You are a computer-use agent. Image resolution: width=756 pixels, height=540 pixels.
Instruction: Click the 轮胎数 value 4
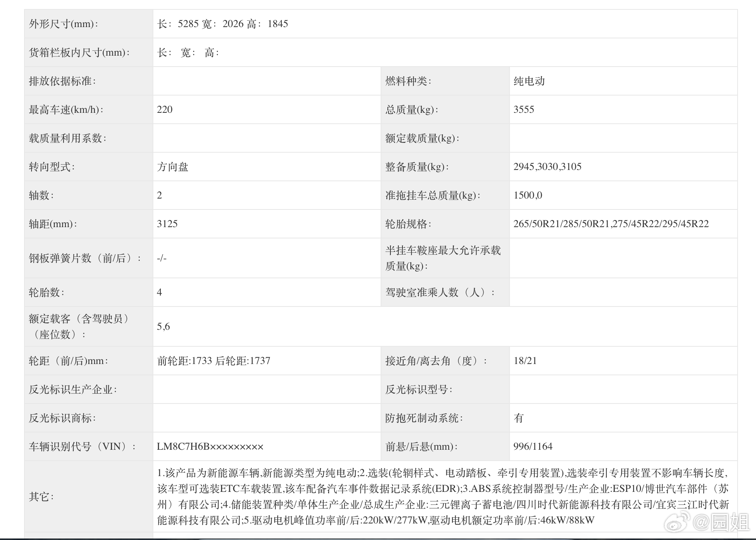[x=159, y=293]
